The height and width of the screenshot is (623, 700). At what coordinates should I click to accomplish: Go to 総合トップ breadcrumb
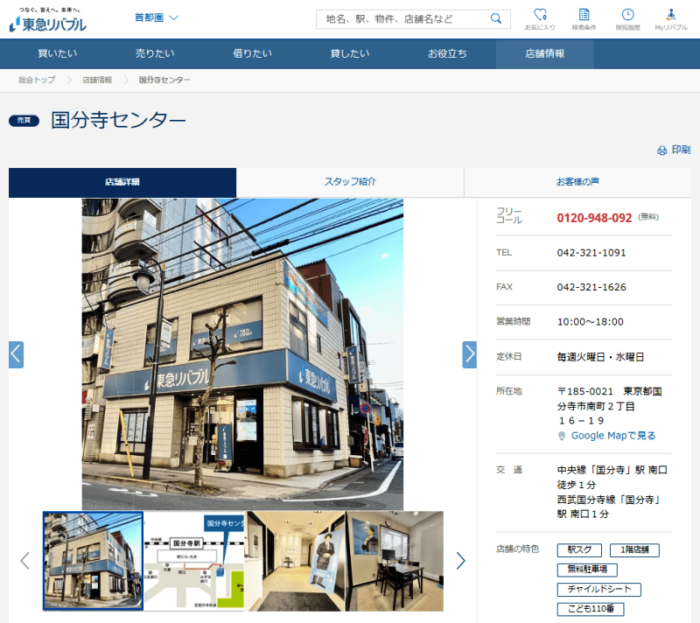(x=37, y=80)
